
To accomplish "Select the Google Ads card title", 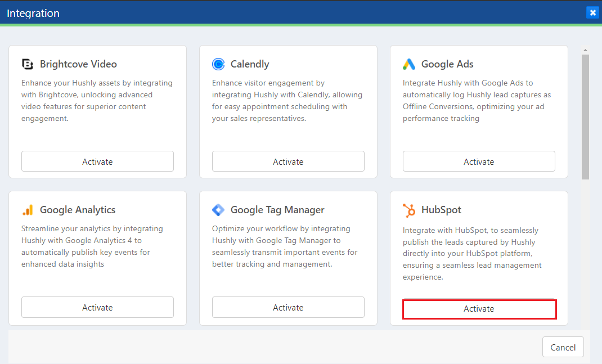I will click(x=447, y=64).
